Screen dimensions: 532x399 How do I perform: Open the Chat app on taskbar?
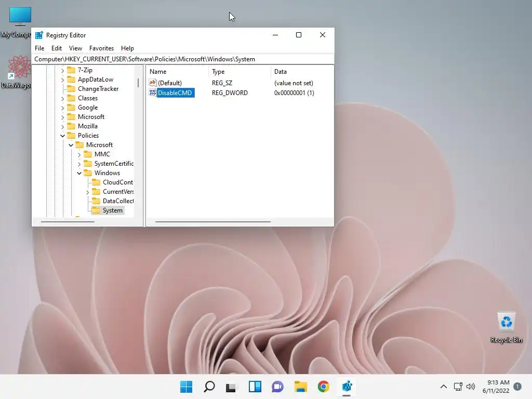277,387
